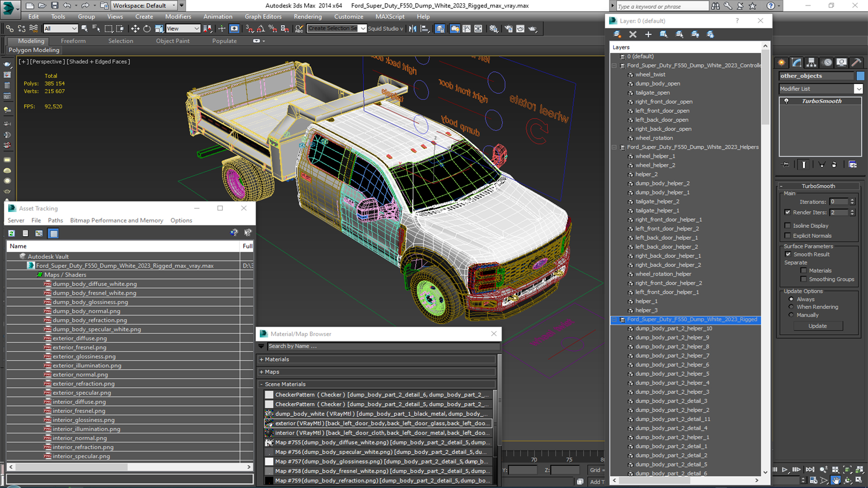This screenshot has height=488, width=868.
Task: Click the Select by Name icon
Action: [96, 28]
